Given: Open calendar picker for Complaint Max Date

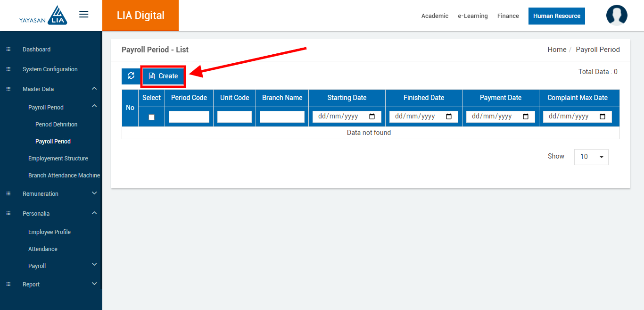Looking at the screenshot, I should coord(603,117).
